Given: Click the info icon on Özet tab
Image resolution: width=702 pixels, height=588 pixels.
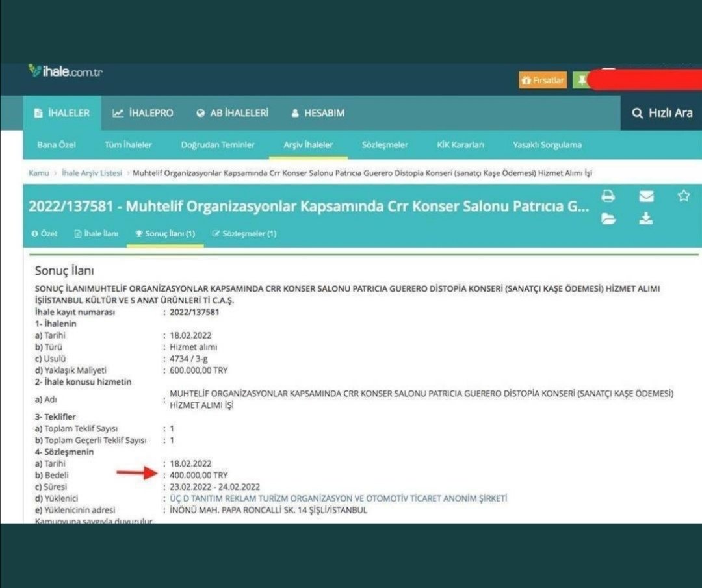Looking at the screenshot, I should (x=34, y=234).
